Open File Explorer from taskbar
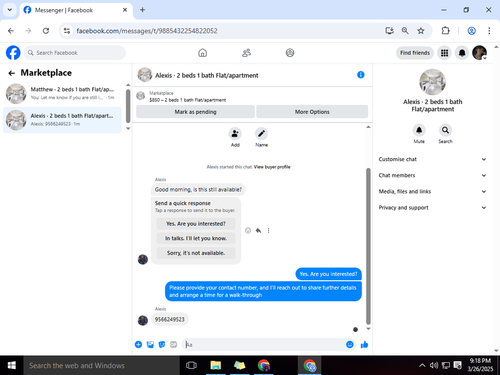Screen dimensions: 500x375 pos(216,365)
